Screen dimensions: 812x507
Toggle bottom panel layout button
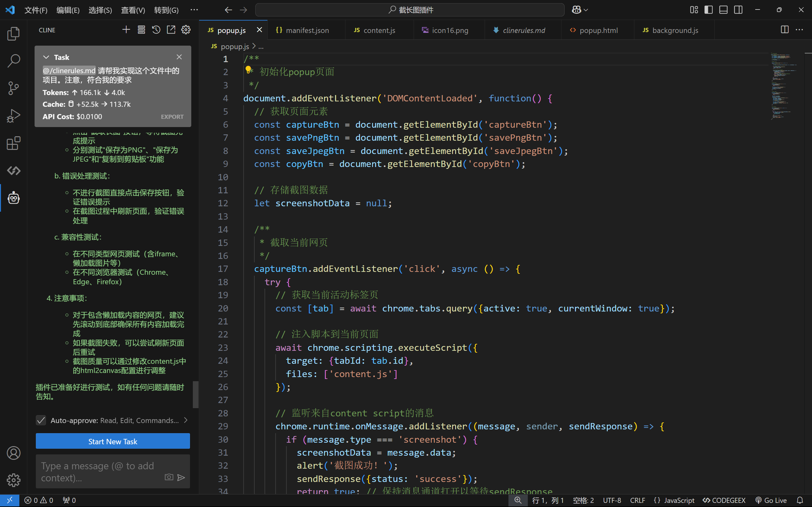click(x=723, y=10)
